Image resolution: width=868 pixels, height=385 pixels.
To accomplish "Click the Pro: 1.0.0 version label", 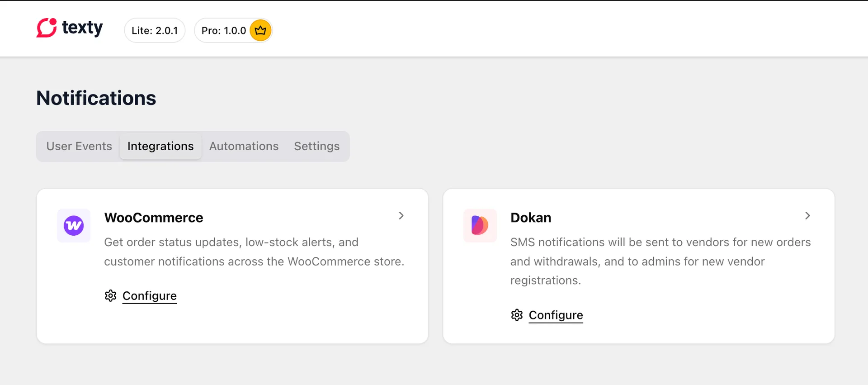I will 224,31.
